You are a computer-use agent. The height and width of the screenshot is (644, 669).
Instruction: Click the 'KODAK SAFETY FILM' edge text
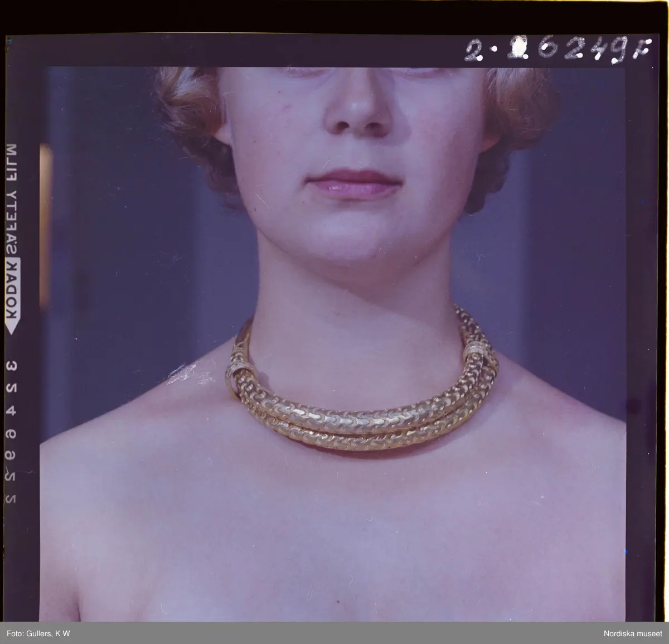tap(13, 234)
